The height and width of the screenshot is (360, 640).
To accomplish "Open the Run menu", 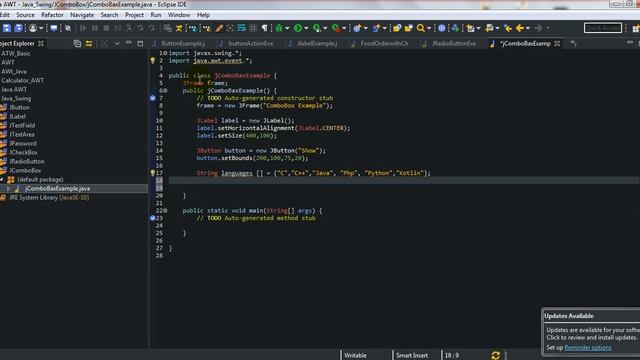I will [x=156, y=15].
